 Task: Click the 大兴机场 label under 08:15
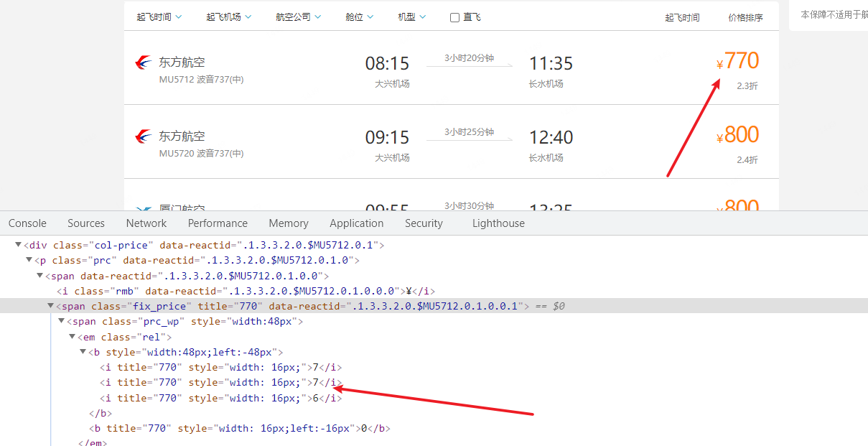[392, 84]
